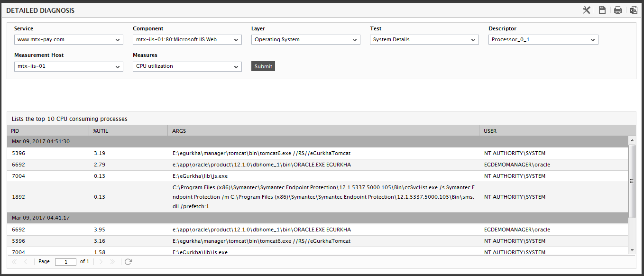Expand the Layer dropdown set to Operating System
The width and height of the screenshot is (644, 276).
tap(306, 40)
